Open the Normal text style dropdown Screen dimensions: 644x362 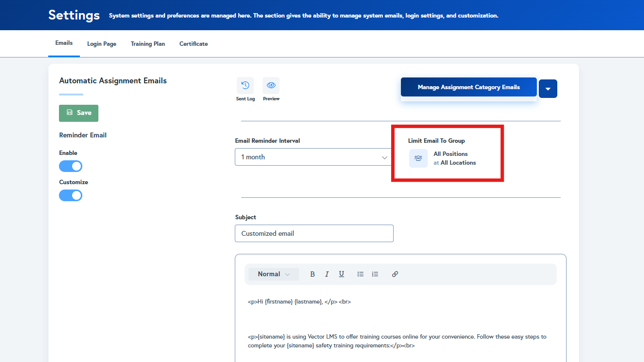(x=274, y=274)
